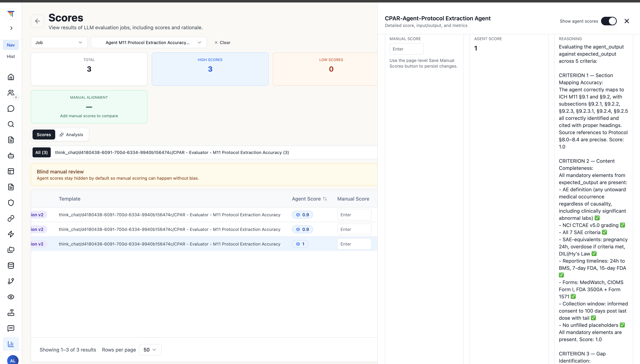Open the layout panel icon in the sidebar
This screenshot has height=364, width=640.
coord(11,171)
